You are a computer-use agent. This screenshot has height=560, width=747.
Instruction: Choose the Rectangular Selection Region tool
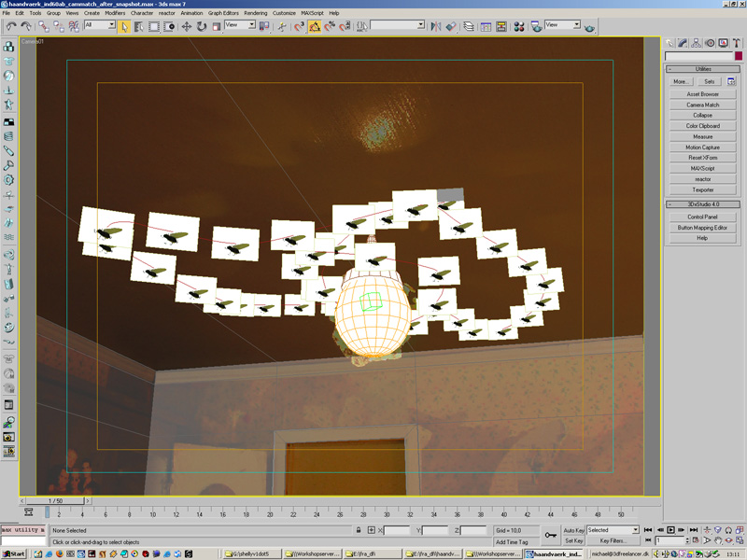(154, 27)
